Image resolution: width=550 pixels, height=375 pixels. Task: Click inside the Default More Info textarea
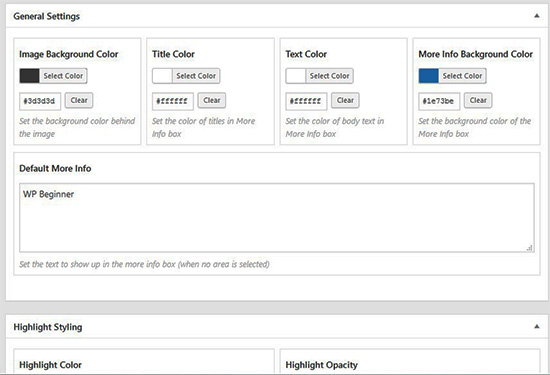click(x=277, y=217)
